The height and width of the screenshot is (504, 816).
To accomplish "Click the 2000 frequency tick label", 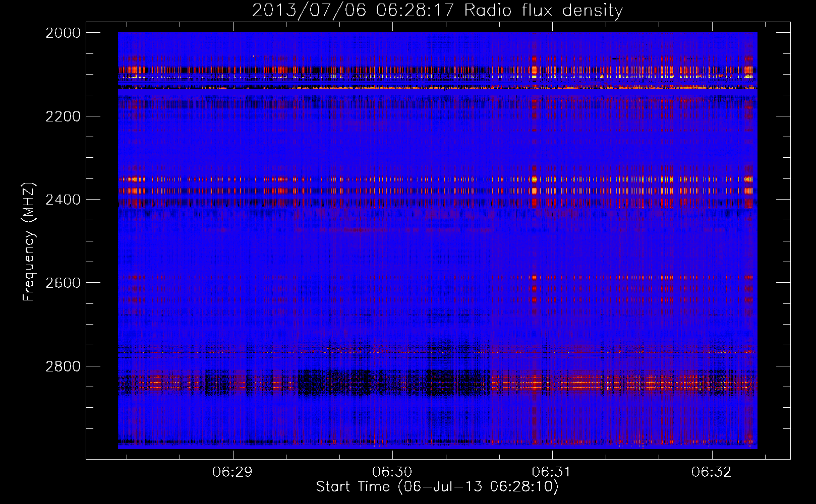I will 63,33.
